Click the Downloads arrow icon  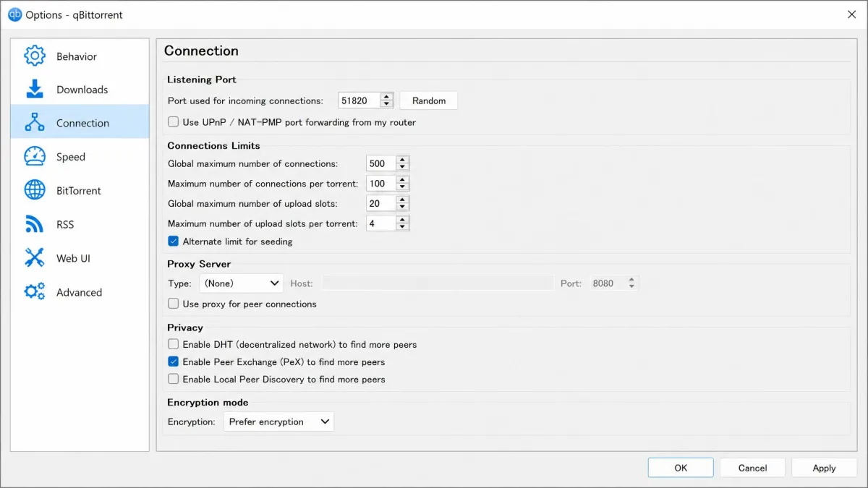[x=35, y=89]
